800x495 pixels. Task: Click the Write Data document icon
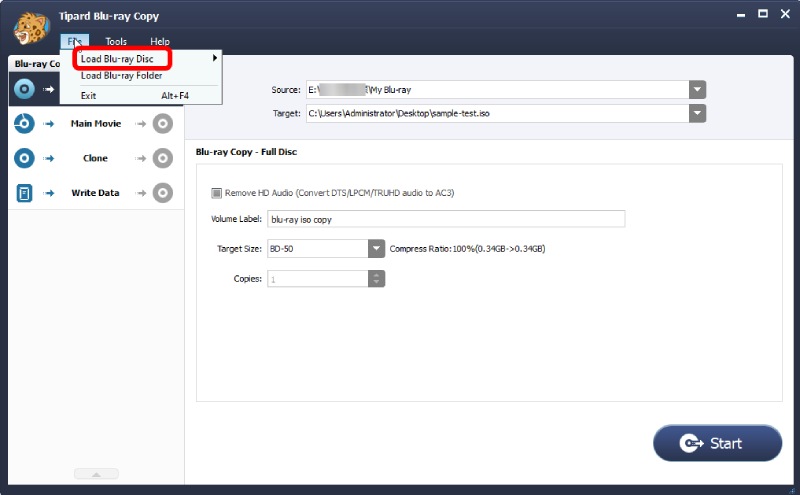(24, 193)
